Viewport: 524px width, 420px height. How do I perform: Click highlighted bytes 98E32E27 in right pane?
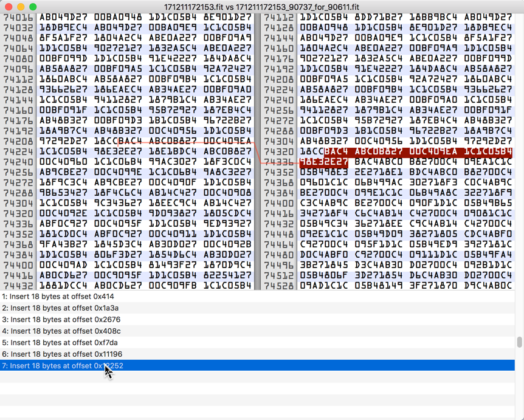tap(324, 162)
